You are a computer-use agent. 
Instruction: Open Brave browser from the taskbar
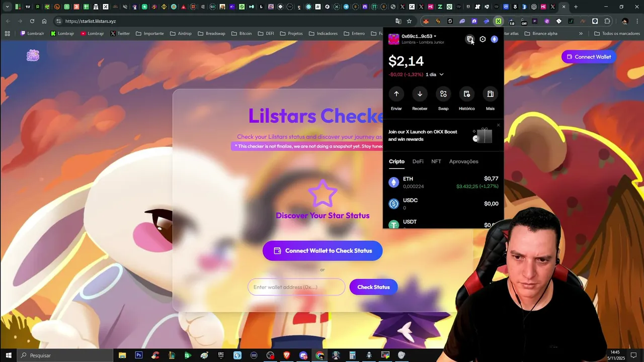(286, 355)
